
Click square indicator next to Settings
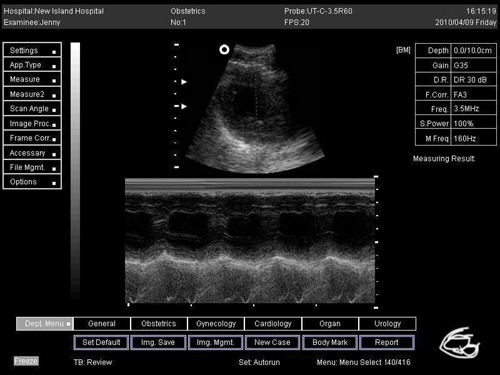[x=54, y=52]
